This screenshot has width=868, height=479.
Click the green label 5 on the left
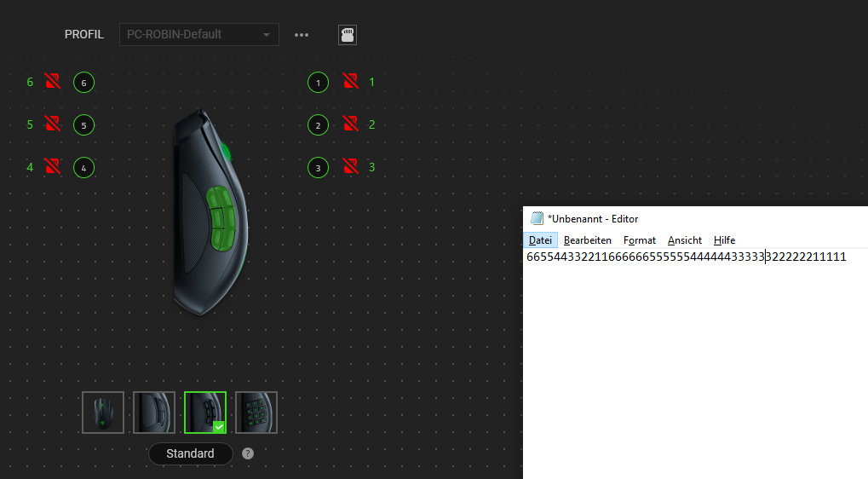(x=30, y=124)
